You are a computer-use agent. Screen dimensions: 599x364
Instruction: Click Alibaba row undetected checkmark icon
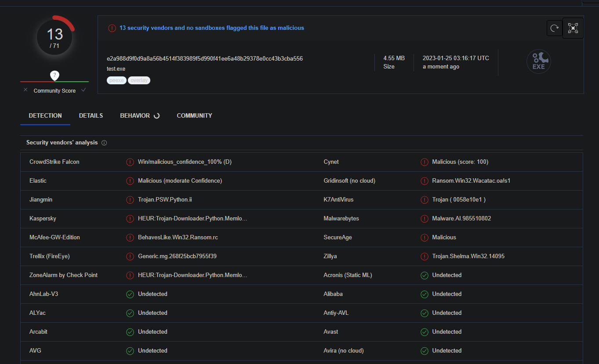425,294
